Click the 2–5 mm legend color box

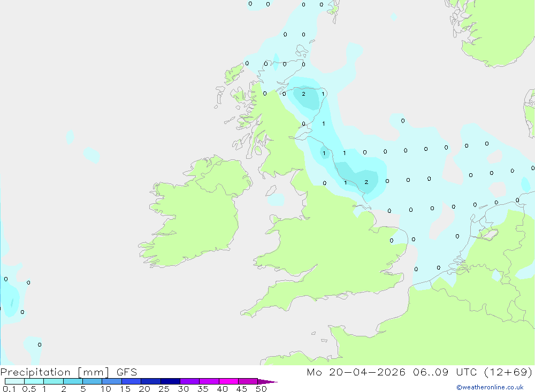(x=73, y=381)
